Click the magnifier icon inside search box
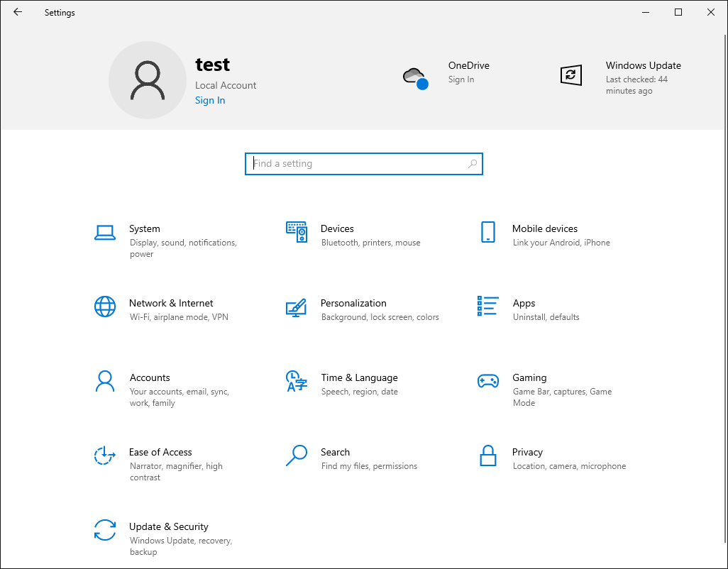Viewport: 728px width, 569px height. tap(473, 164)
